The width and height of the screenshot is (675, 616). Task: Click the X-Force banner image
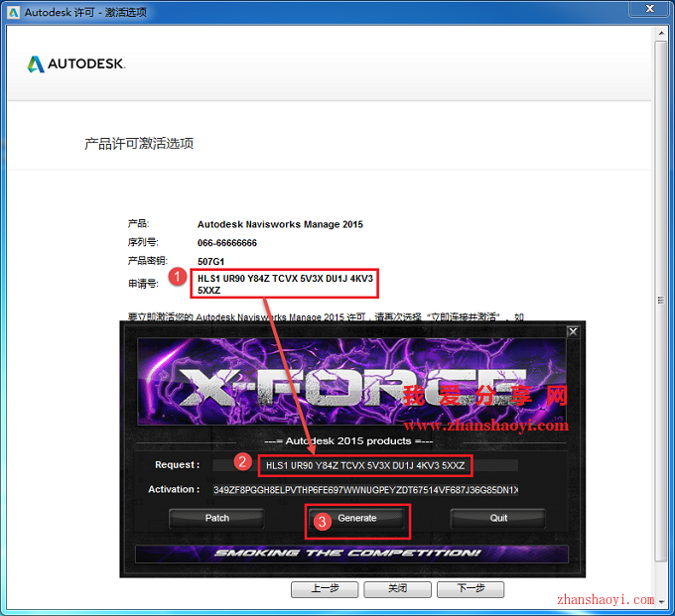pyautogui.click(x=351, y=382)
